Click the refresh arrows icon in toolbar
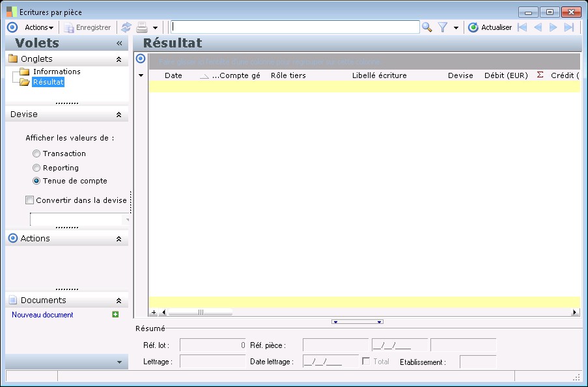The width and height of the screenshot is (588, 387). point(126,27)
